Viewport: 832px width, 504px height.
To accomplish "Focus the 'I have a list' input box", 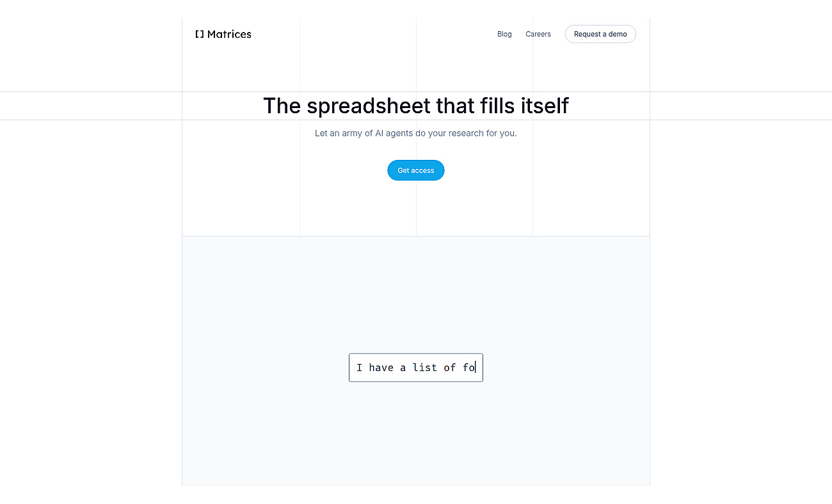I will (416, 367).
